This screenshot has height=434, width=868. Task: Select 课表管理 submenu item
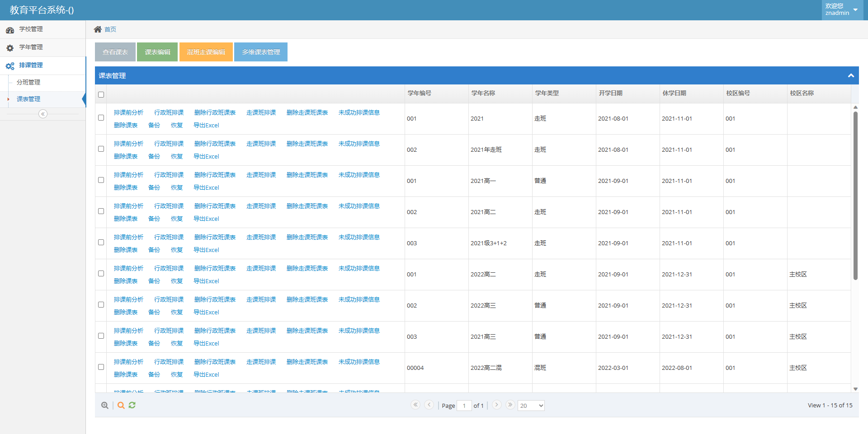pos(28,99)
